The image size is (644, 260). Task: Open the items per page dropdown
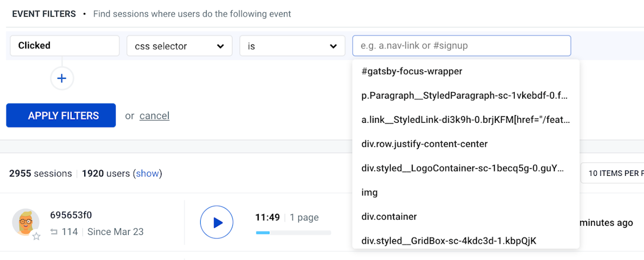[x=612, y=173]
